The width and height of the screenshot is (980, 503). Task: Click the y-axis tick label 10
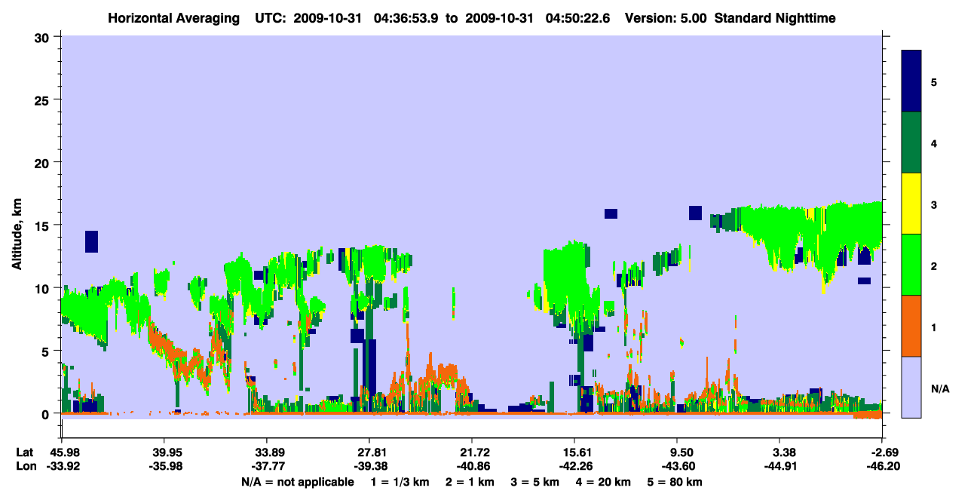click(44, 288)
